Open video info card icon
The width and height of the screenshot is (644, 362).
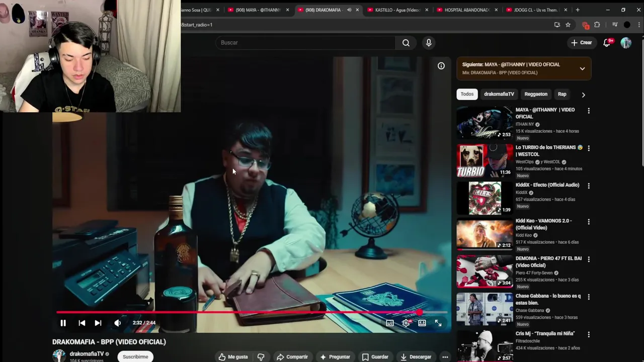pyautogui.click(x=441, y=65)
